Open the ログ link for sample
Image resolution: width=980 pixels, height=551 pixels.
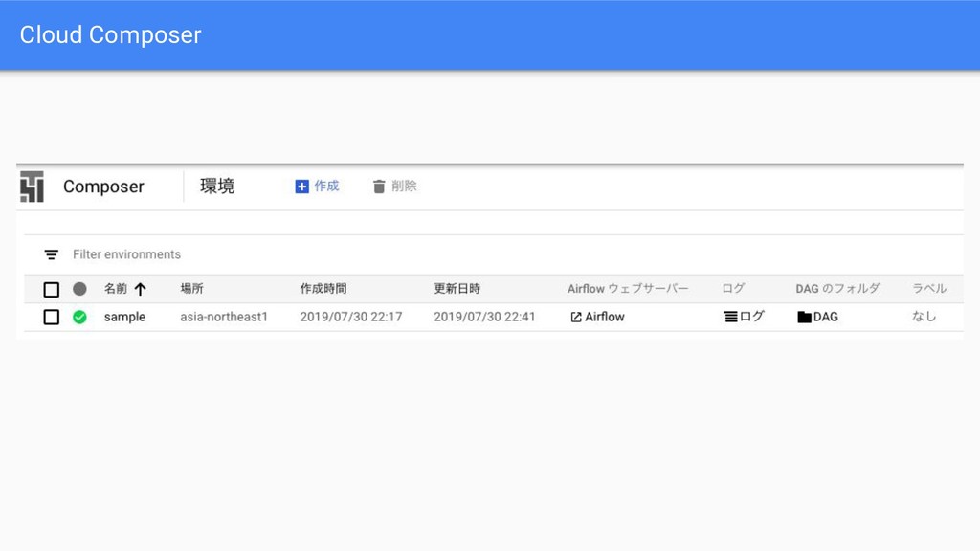744,317
